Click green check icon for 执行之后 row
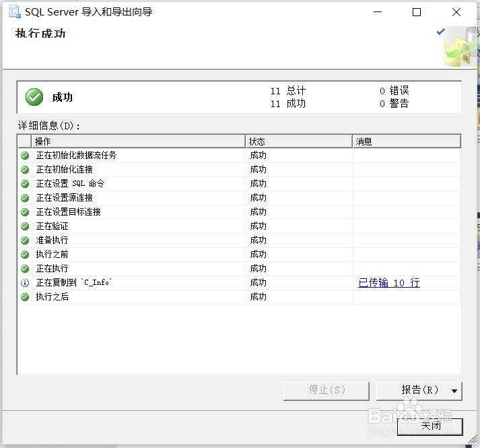This screenshot has width=480, height=448. [25, 297]
